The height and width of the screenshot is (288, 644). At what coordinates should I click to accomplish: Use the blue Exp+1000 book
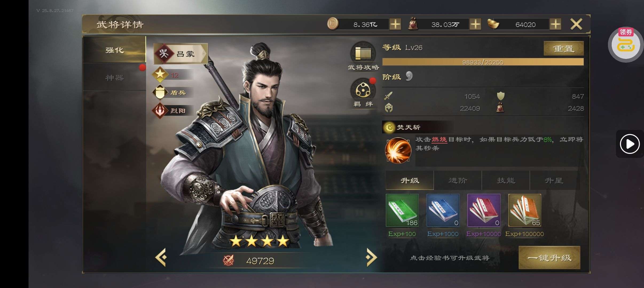tap(443, 210)
